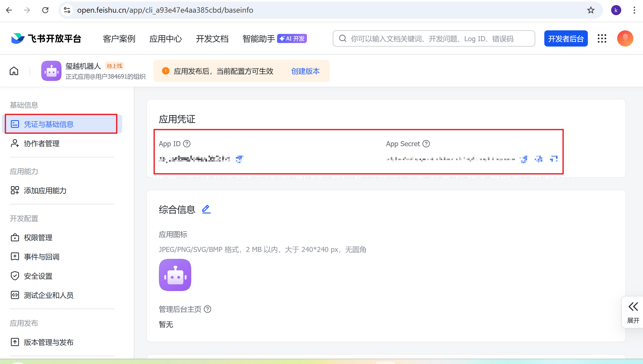Open the browser profile avatar 'k'
Screen dimensions: 643x364
616,10
